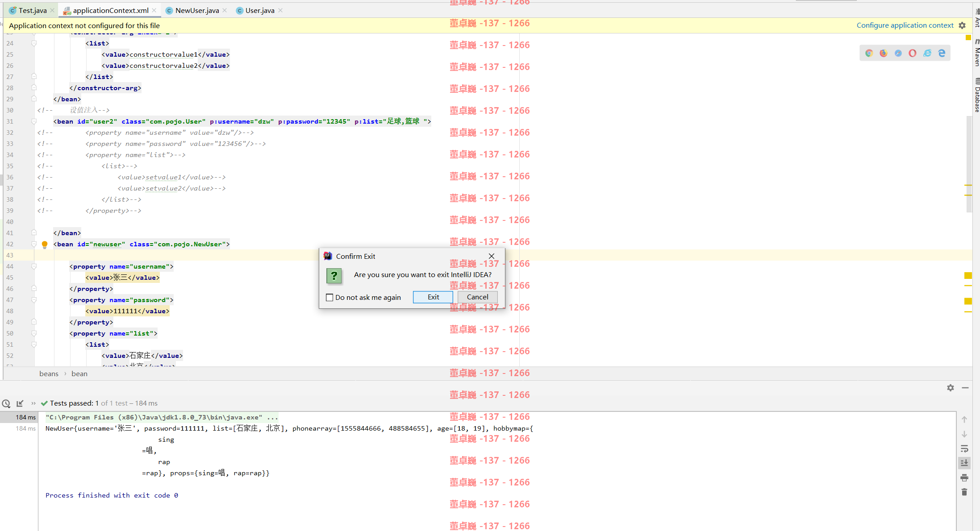Click the top yellow inspection status square
The height and width of the screenshot is (531, 980).
tap(968, 37)
